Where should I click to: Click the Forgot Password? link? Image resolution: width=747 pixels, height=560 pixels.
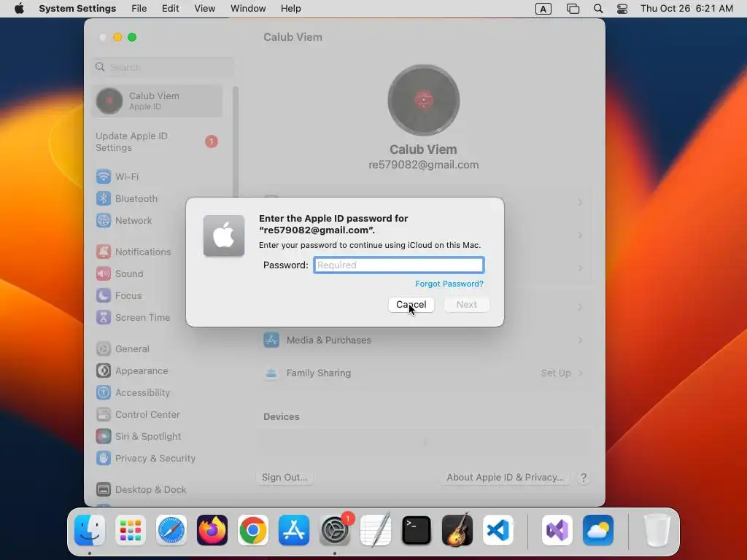(449, 284)
